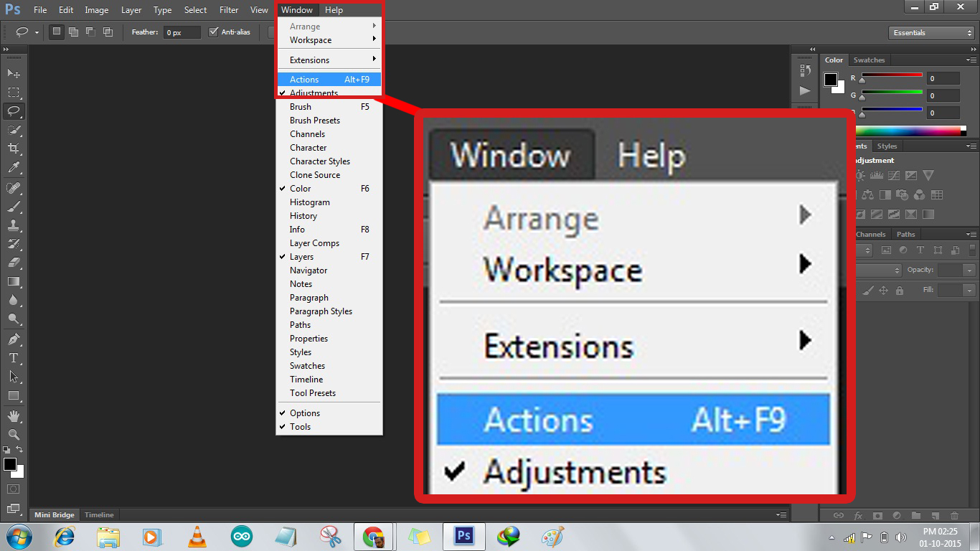Click the lock all layer icon

pyautogui.click(x=900, y=291)
